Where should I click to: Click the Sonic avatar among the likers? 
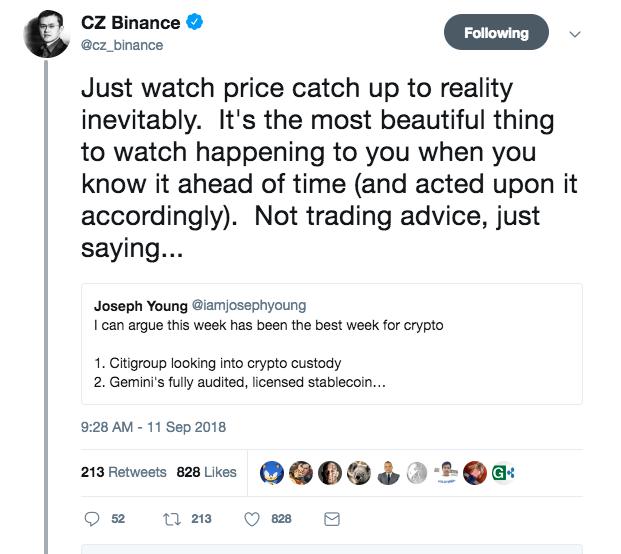click(272, 472)
